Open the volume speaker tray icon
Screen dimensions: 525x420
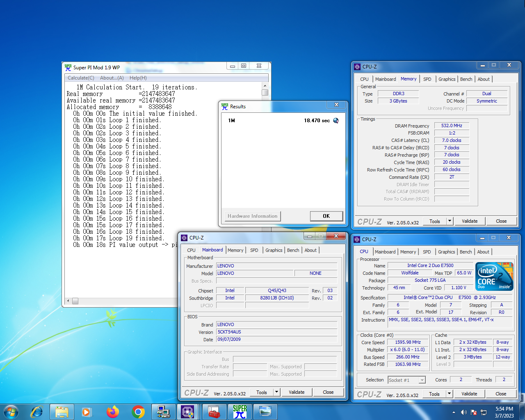coord(463,412)
